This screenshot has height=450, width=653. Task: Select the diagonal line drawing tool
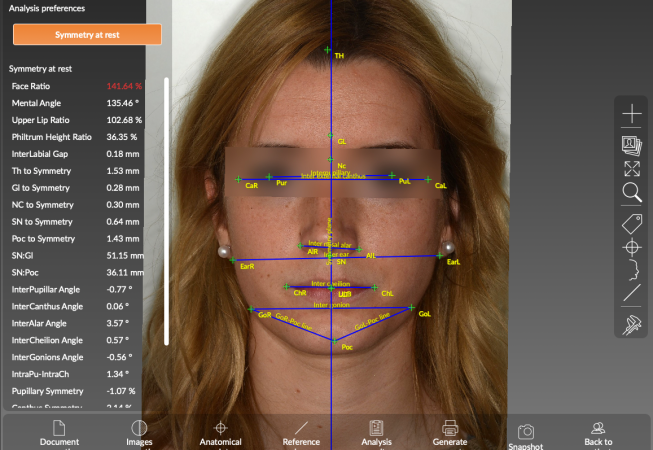632,293
